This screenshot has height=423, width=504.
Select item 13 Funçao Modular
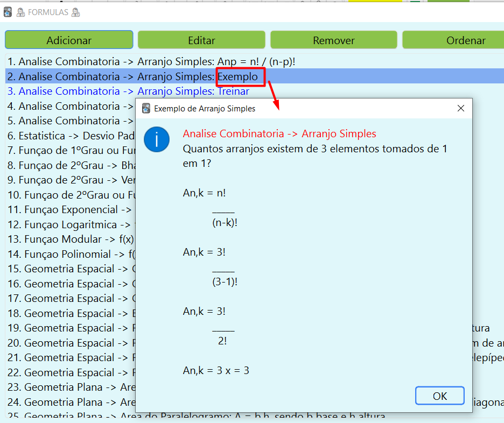click(70, 239)
